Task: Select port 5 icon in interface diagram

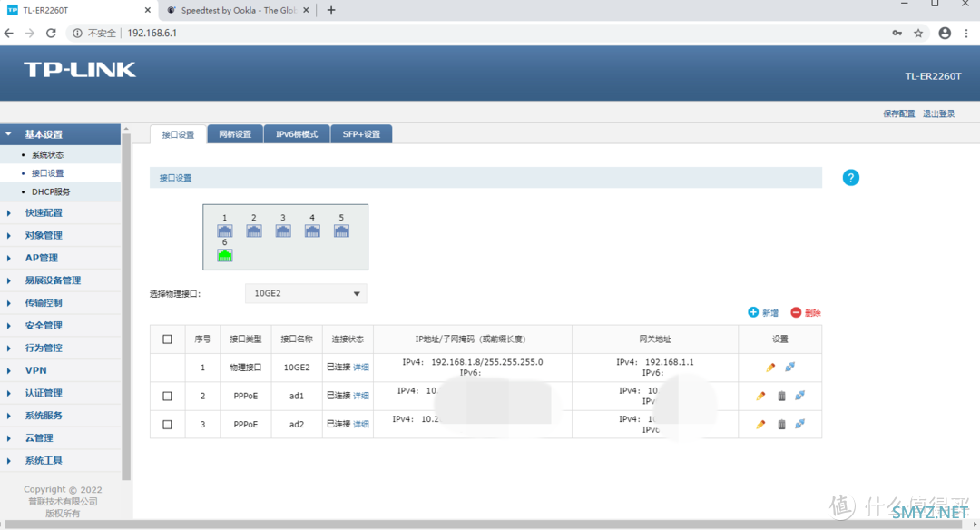Action: point(341,231)
